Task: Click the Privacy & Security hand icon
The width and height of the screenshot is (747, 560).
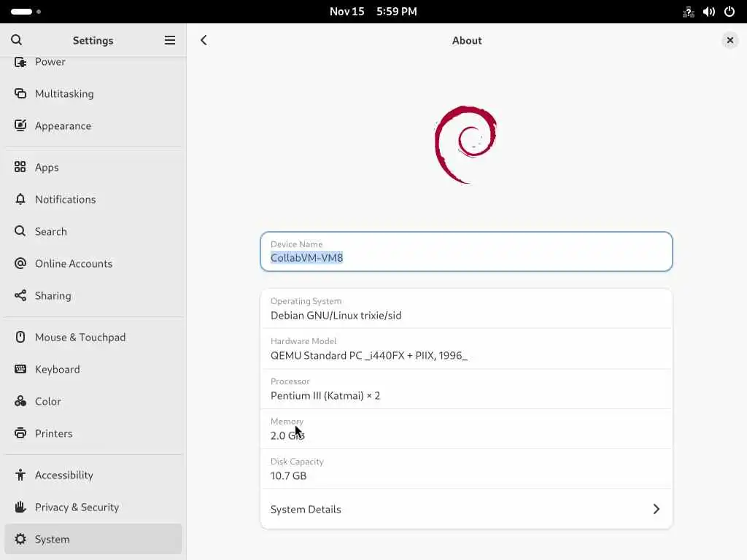Action: click(x=20, y=507)
